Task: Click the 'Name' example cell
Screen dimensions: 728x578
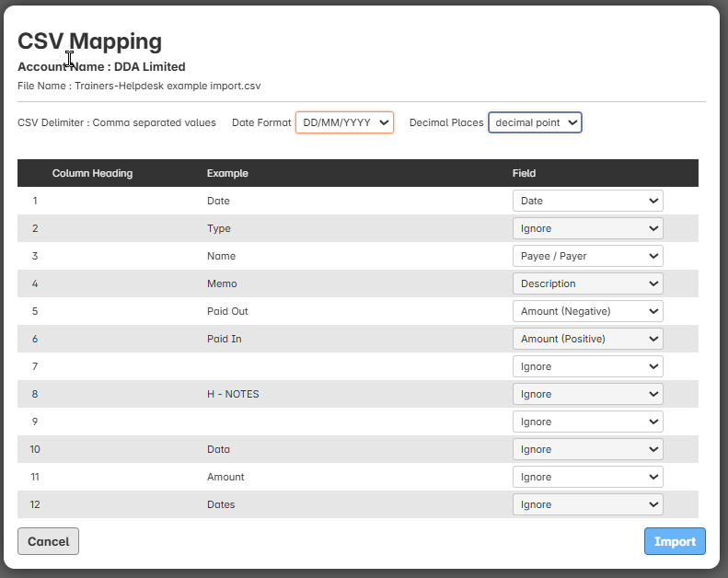Action: pos(222,256)
